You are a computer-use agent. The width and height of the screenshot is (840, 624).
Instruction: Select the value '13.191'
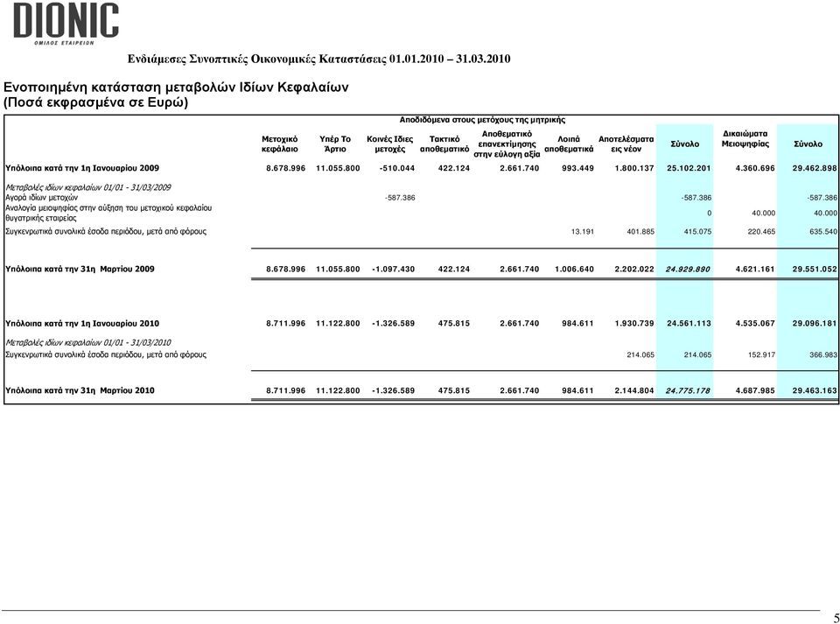point(583,232)
